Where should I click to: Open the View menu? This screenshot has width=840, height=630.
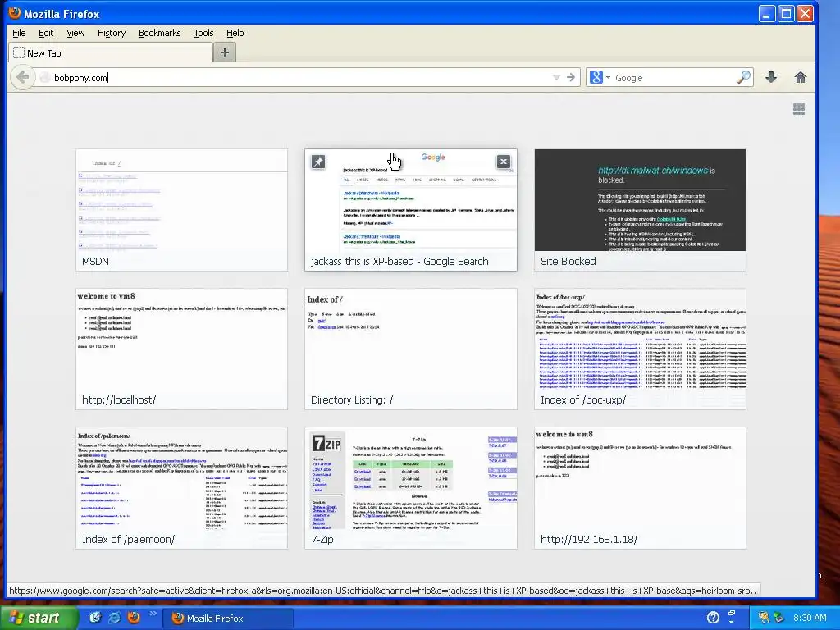(x=75, y=33)
